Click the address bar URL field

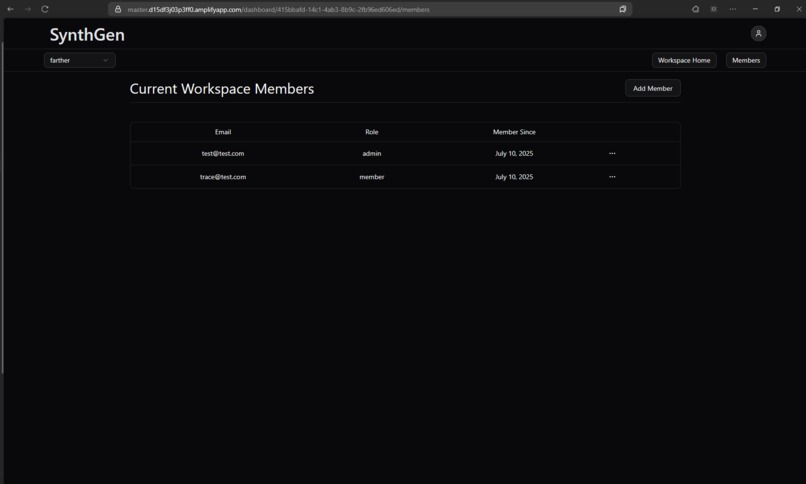pyautogui.click(x=370, y=9)
